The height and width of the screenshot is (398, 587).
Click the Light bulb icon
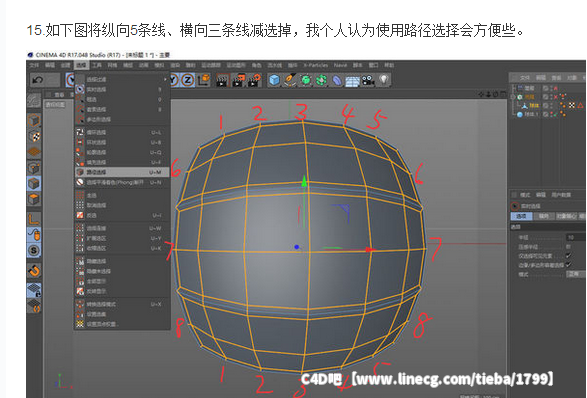(x=384, y=79)
